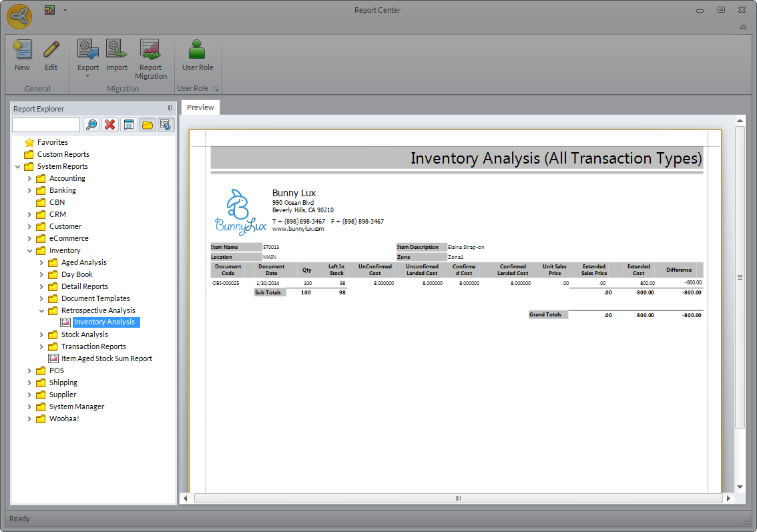Click the New report icon
Screen dimensions: 757x532
pos(22,51)
